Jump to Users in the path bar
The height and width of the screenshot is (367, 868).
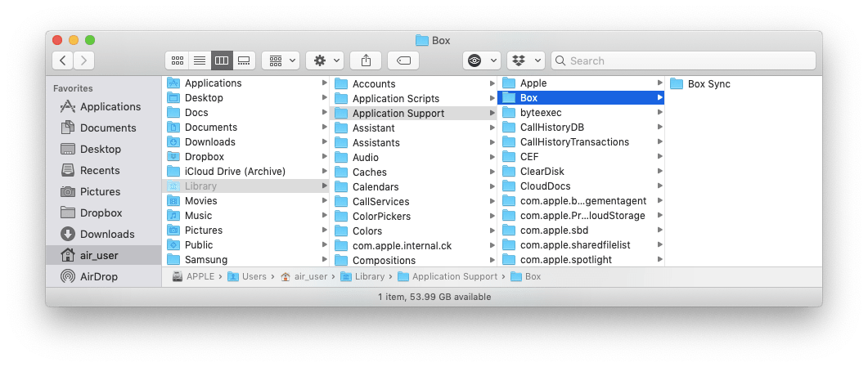click(247, 276)
